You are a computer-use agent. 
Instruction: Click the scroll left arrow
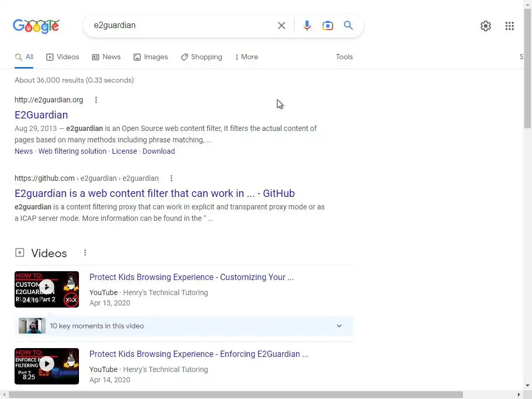[x=4, y=395]
